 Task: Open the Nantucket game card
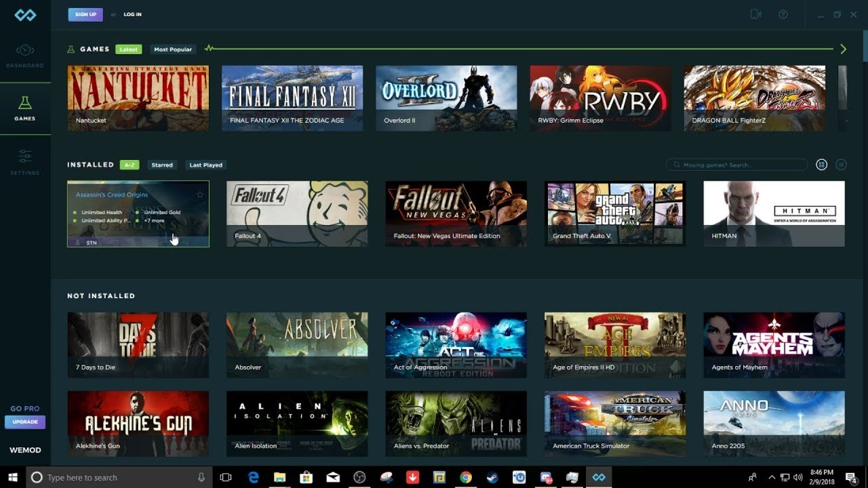(x=138, y=98)
